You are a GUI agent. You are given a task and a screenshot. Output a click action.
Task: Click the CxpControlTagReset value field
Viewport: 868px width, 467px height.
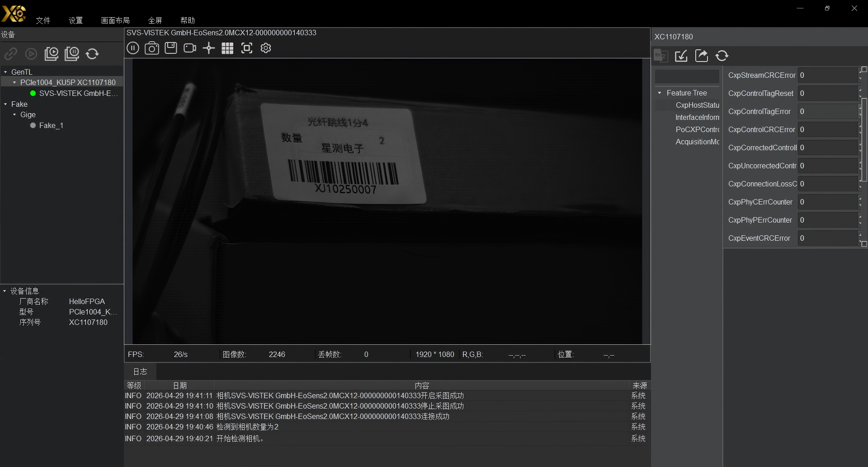pyautogui.click(x=827, y=93)
